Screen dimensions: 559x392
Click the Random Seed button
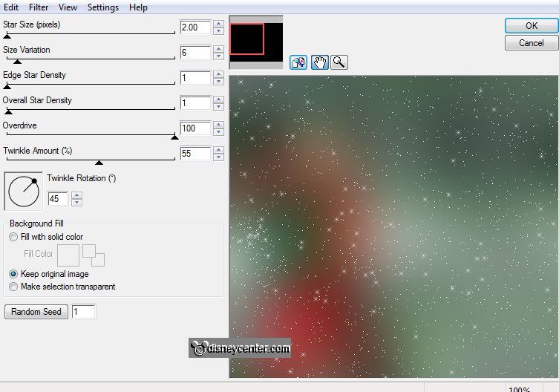pos(36,312)
